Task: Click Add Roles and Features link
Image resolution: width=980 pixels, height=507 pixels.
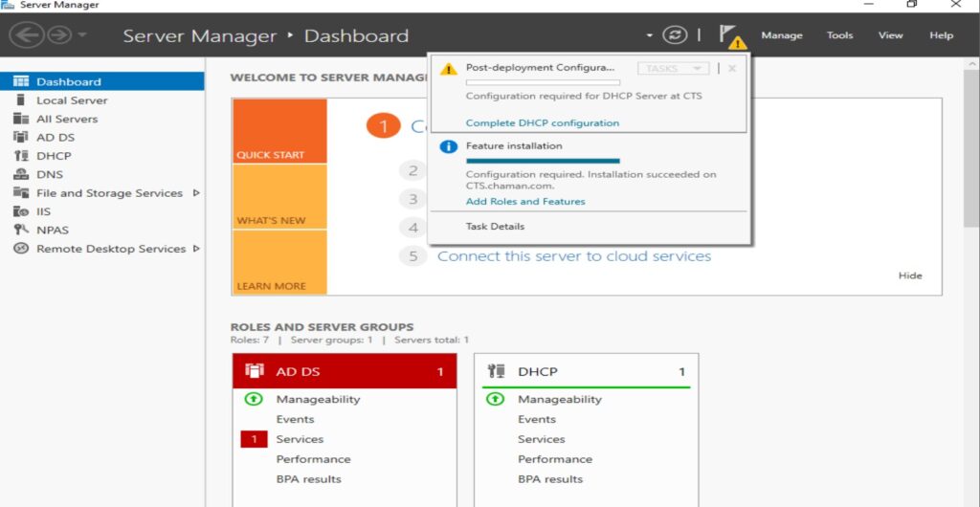Action: point(525,202)
